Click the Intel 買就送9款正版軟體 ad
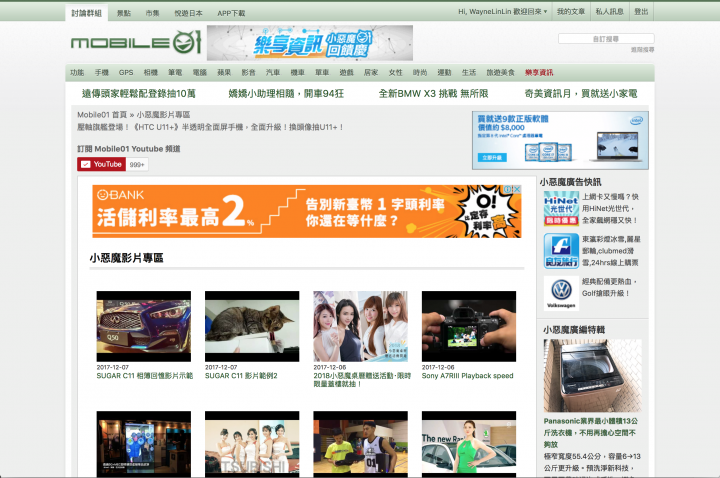The width and height of the screenshot is (720, 478). 560,141
